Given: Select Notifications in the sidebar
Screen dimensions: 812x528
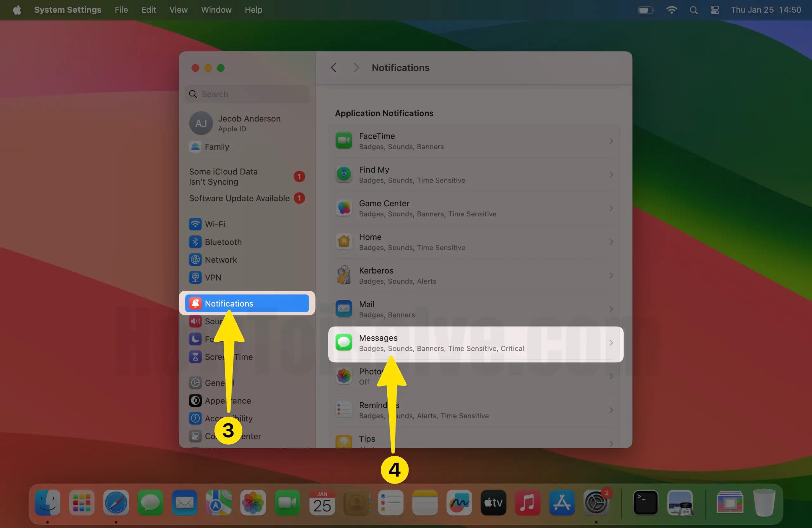Looking at the screenshot, I should point(247,303).
